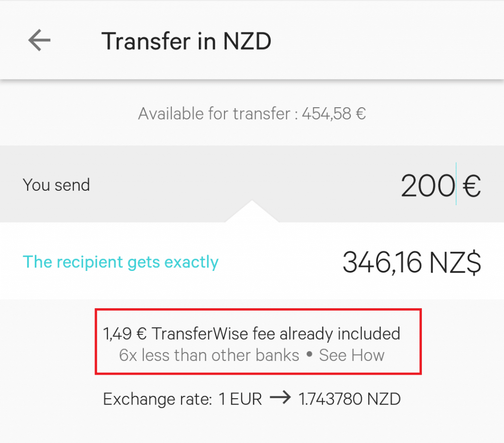
Task: Go back using the left arrow icon
Action: (x=39, y=40)
